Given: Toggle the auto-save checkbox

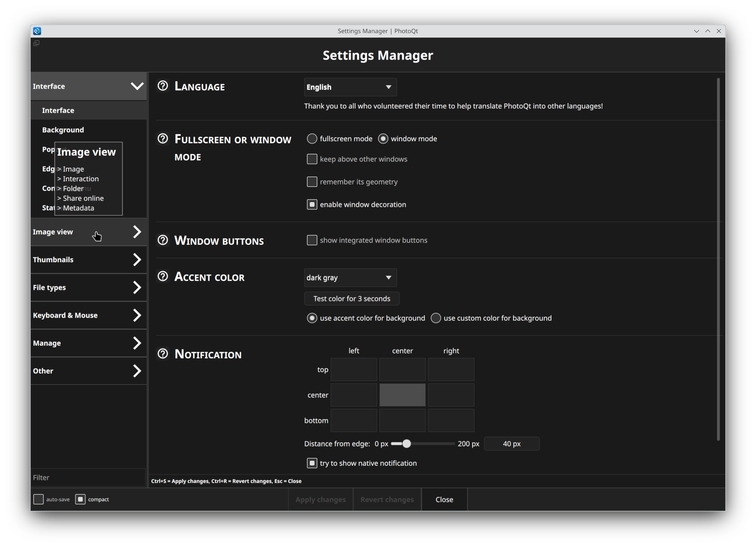Looking at the screenshot, I should [x=38, y=499].
